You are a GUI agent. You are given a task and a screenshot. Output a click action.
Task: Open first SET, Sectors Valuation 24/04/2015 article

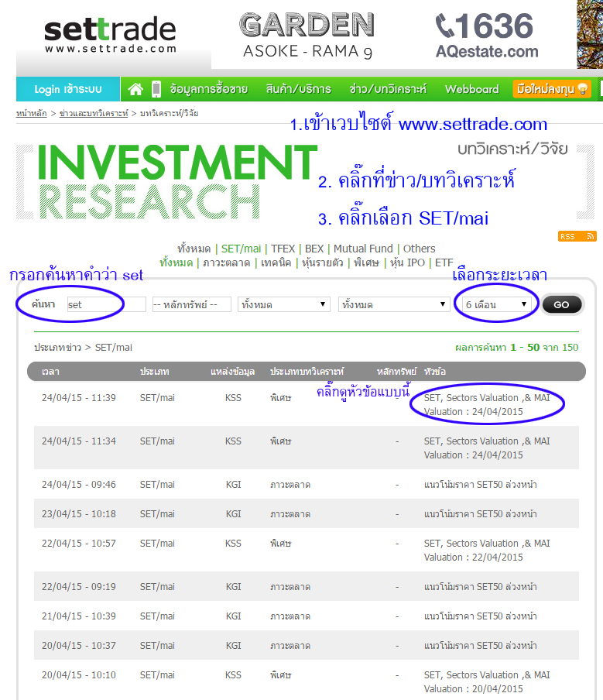[486, 404]
